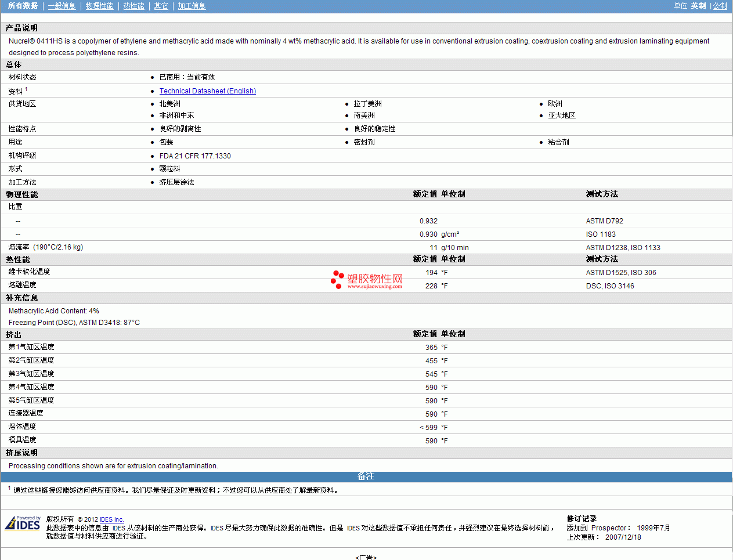Select the 其它 tab
Screen dimensions: 733x560
coord(161,6)
